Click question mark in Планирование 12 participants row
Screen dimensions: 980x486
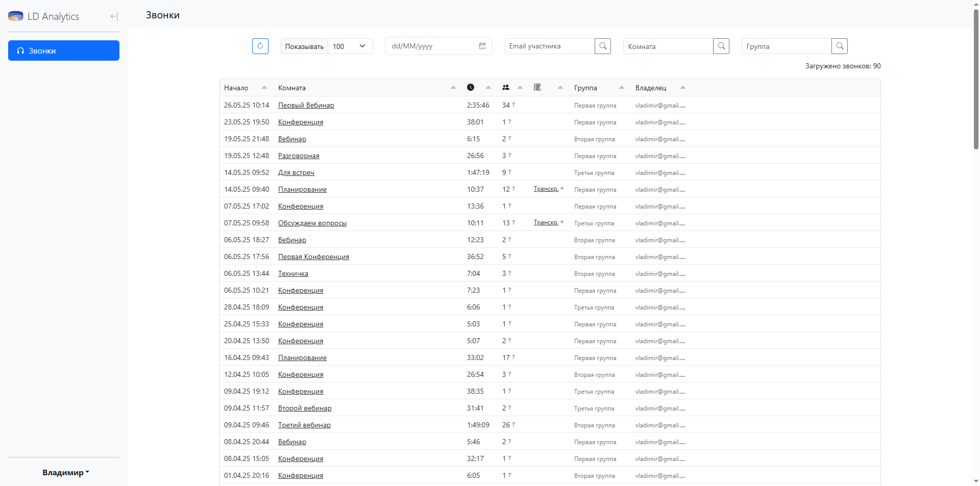click(513, 189)
